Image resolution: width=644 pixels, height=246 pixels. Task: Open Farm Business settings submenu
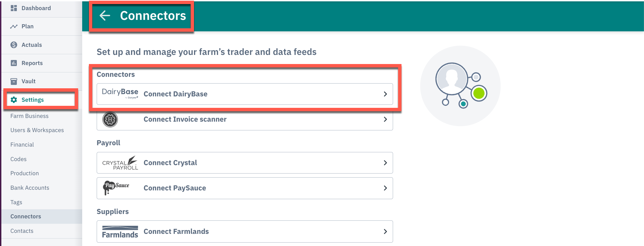click(x=29, y=116)
